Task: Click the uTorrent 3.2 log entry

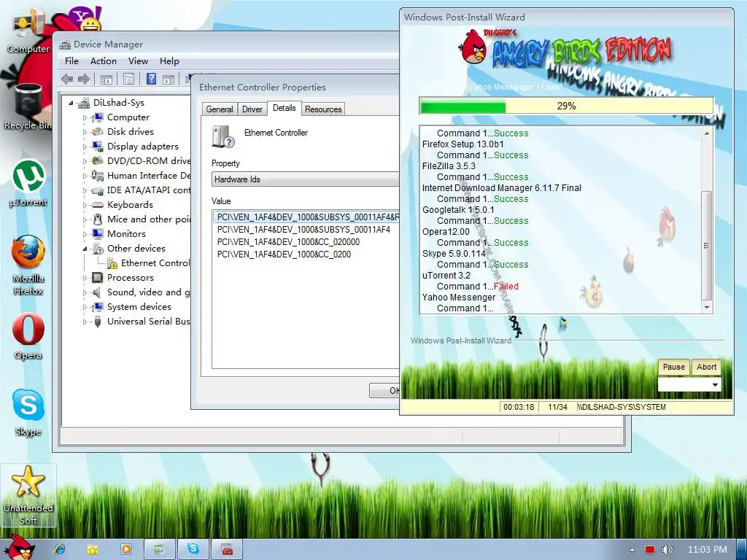Action: (x=446, y=275)
